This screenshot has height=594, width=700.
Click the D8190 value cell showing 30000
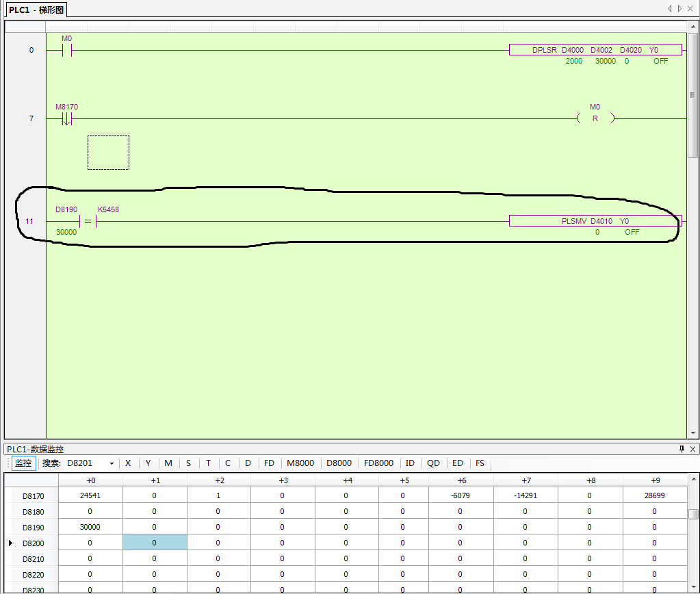[x=90, y=527]
